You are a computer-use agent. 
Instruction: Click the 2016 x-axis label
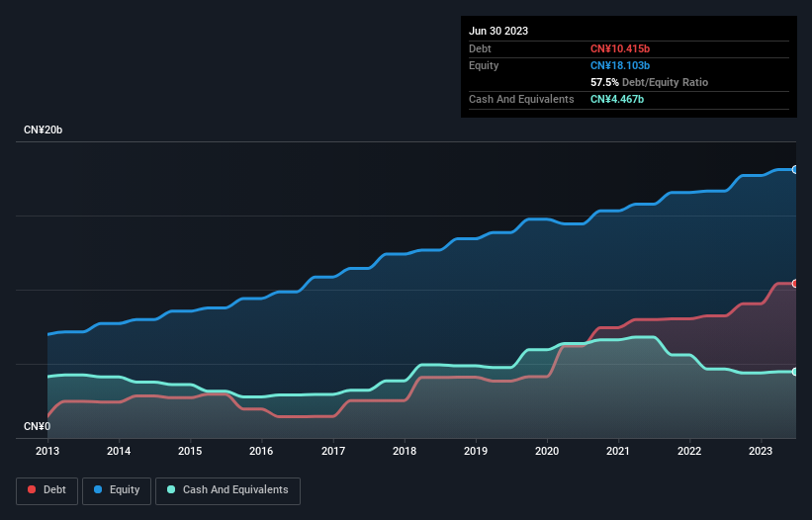(261, 451)
